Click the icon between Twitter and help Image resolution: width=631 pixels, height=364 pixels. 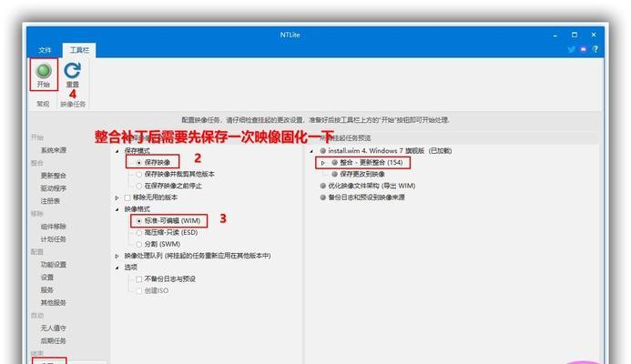click(x=584, y=49)
